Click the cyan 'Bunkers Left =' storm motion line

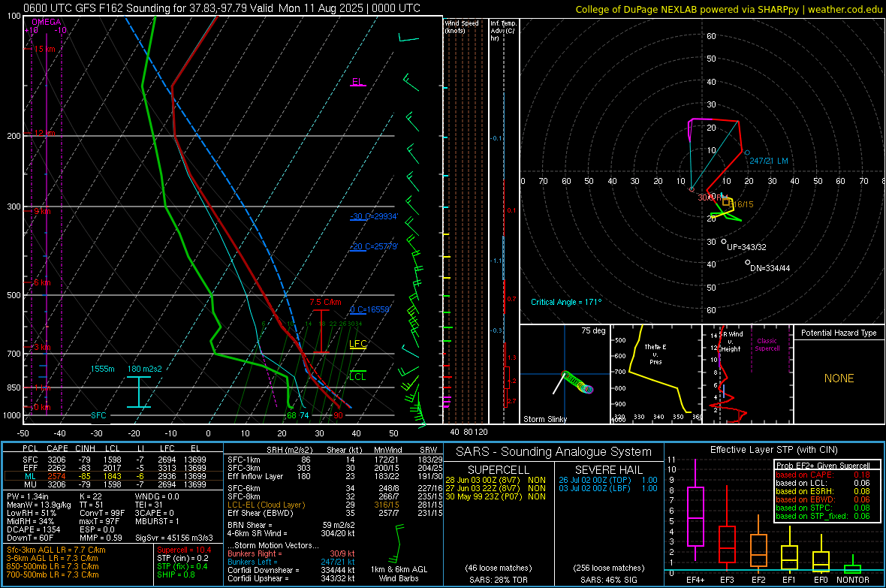(291, 562)
